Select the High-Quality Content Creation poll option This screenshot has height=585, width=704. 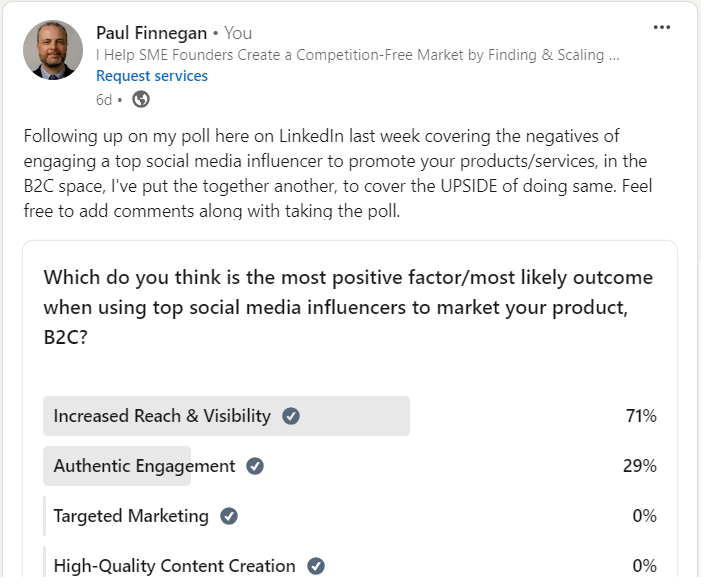(350, 566)
